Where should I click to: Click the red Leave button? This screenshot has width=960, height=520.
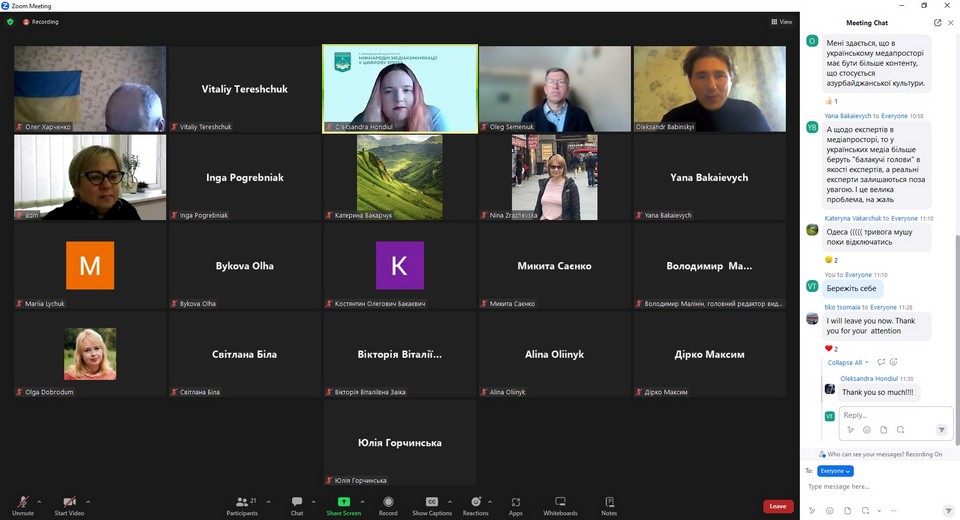[778, 506]
